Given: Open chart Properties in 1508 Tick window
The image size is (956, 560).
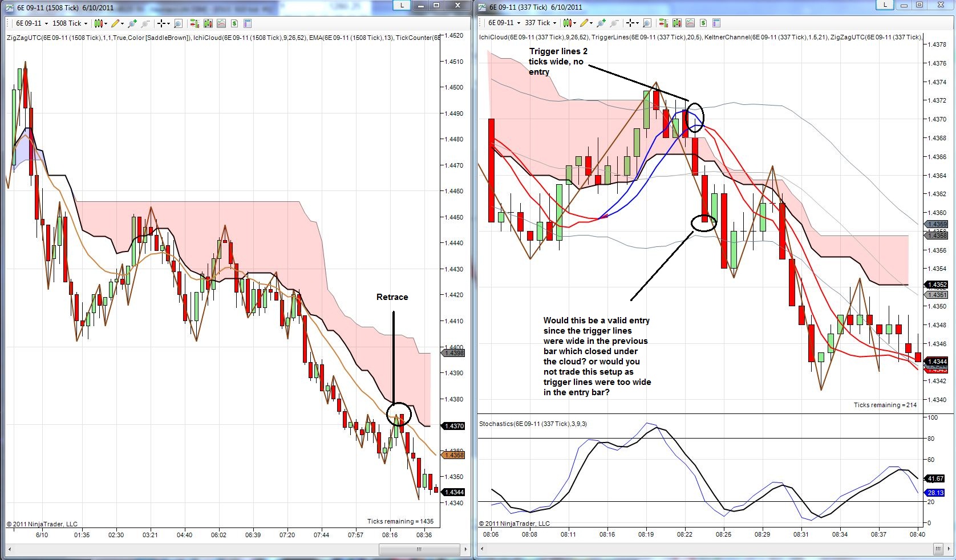Looking at the screenshot, I should [248, 23].
